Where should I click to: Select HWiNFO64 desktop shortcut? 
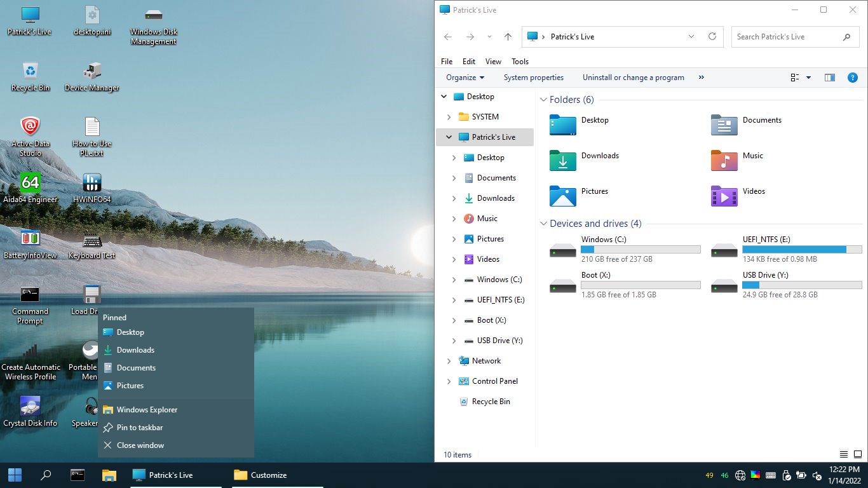[92, 188]
